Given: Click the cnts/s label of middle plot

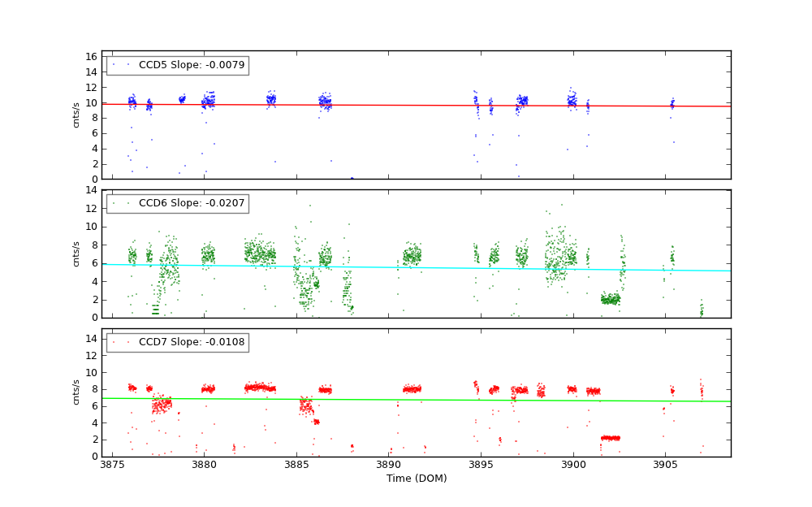Looking at the screenshot, I should [76, 253].
